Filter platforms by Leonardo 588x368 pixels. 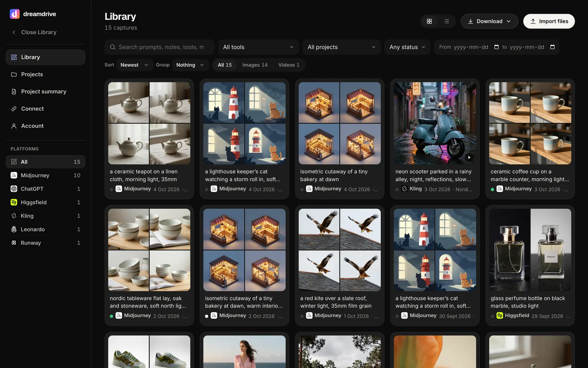pyautogui.click(x=45, y=229)
